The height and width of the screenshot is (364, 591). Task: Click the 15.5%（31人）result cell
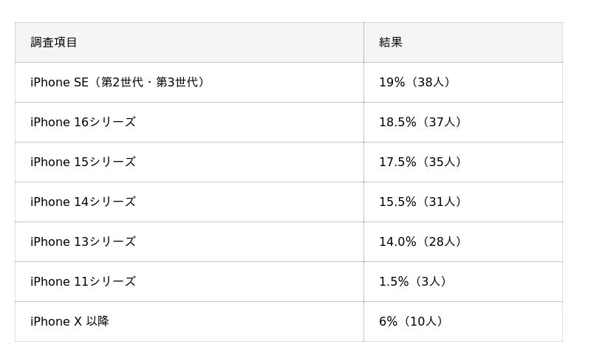coord(420,202)
